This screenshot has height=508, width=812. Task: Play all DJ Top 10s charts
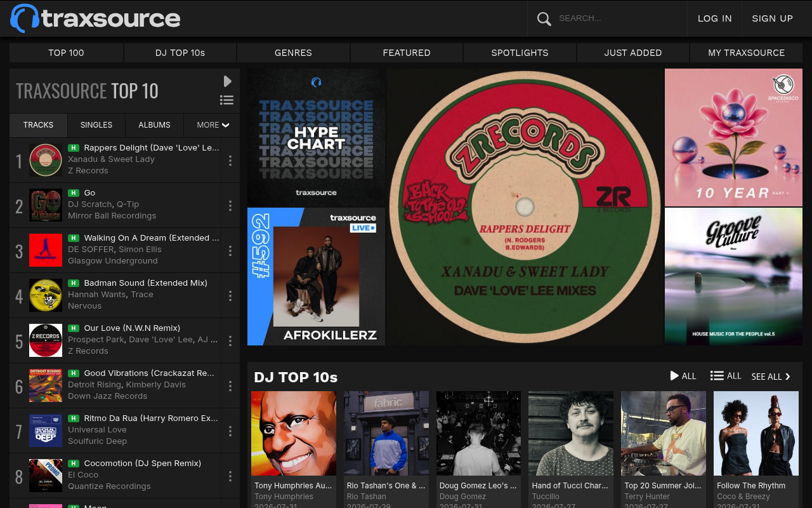[x=683, y=376]
